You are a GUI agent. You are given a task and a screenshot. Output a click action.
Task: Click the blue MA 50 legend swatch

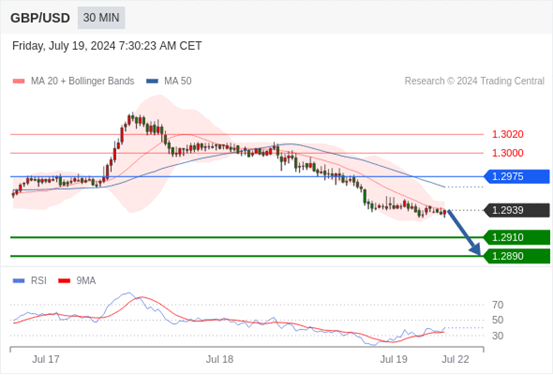(152, 81)
